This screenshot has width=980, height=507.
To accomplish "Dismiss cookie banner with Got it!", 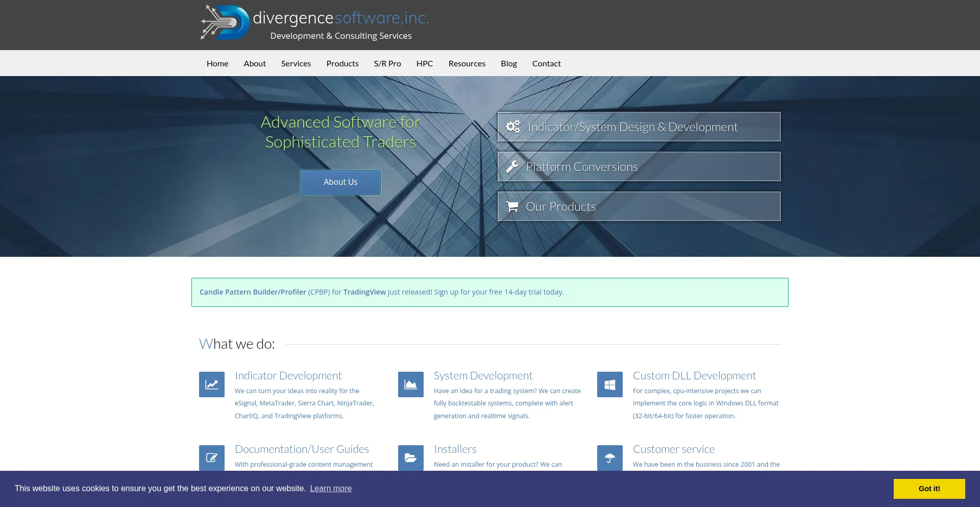I will coord(929,489).
